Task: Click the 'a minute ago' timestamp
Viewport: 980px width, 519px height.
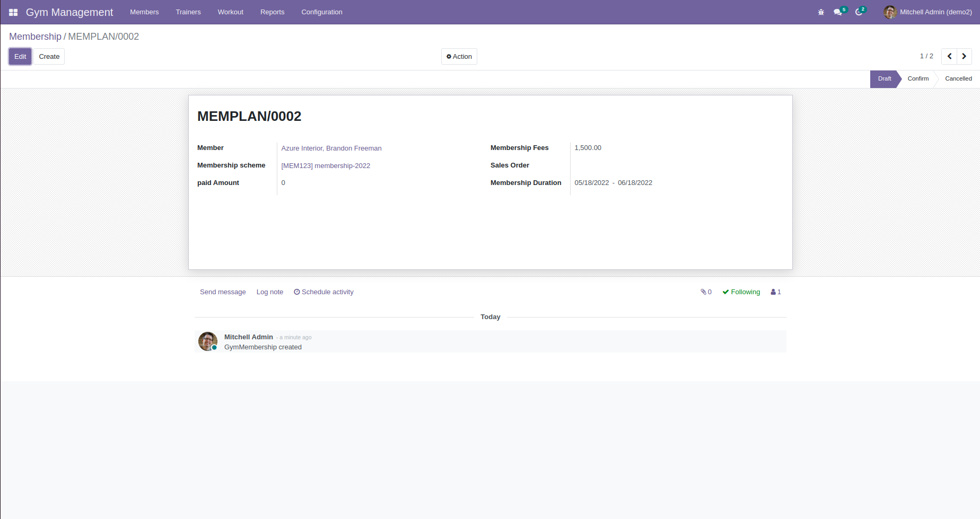Action: [x=295, y=338]
